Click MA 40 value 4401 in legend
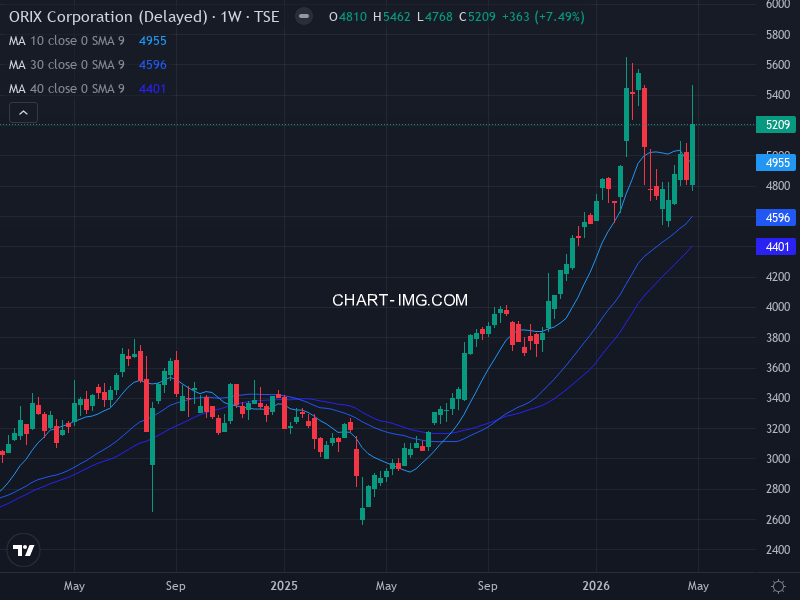 point(153,89)
